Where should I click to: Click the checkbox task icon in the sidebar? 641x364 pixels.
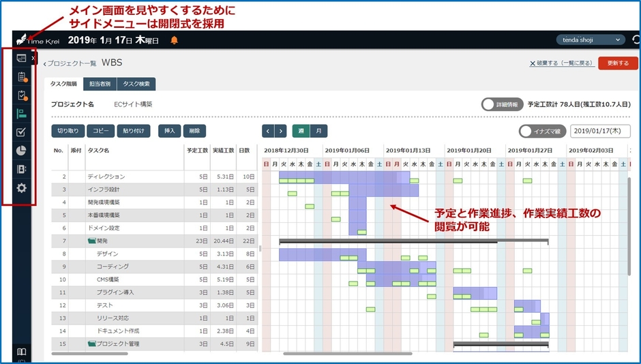(21, 132)
